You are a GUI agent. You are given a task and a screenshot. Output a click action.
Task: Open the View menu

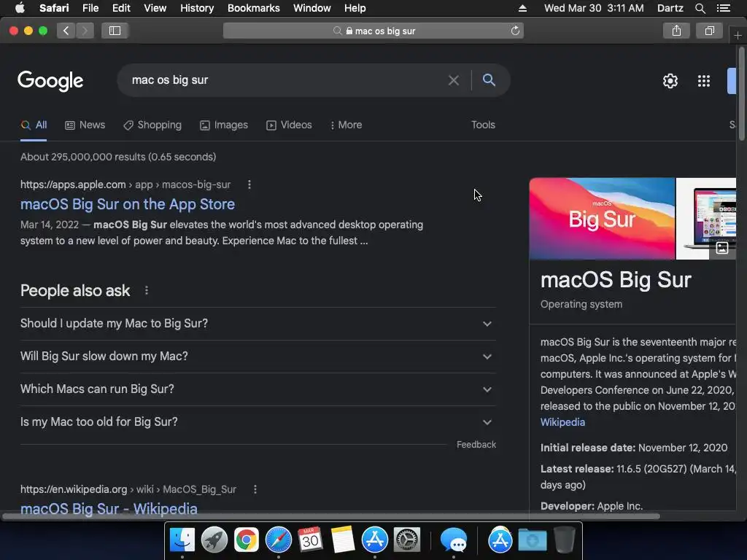click(155, 8)
